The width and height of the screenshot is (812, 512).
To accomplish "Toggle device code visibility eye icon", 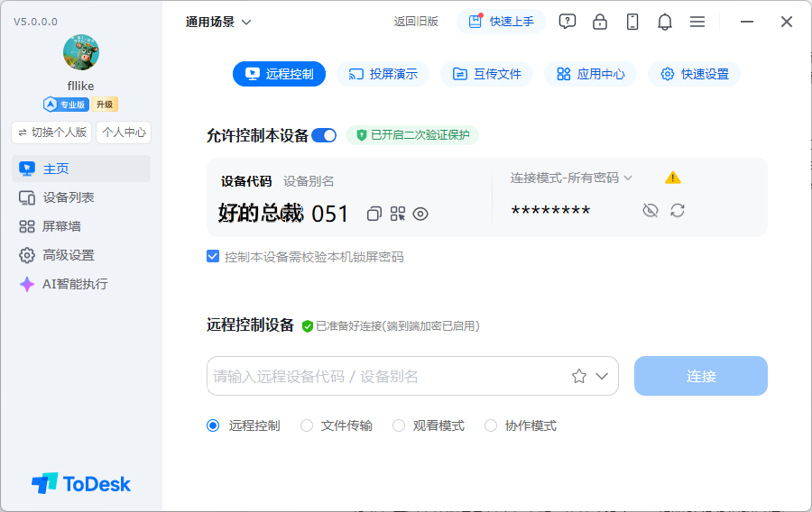I will pyautogui.click(x=420, y=214).
